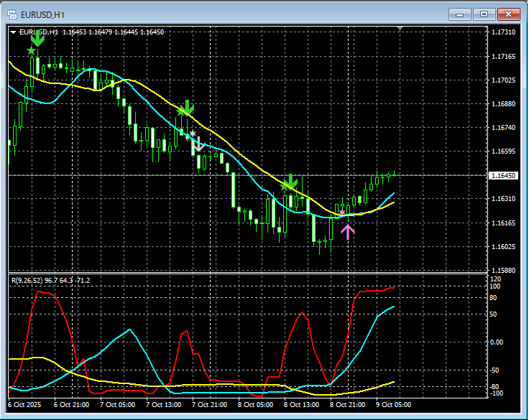Click the 6 Oct 2025 date on time axis

[24, 405]
